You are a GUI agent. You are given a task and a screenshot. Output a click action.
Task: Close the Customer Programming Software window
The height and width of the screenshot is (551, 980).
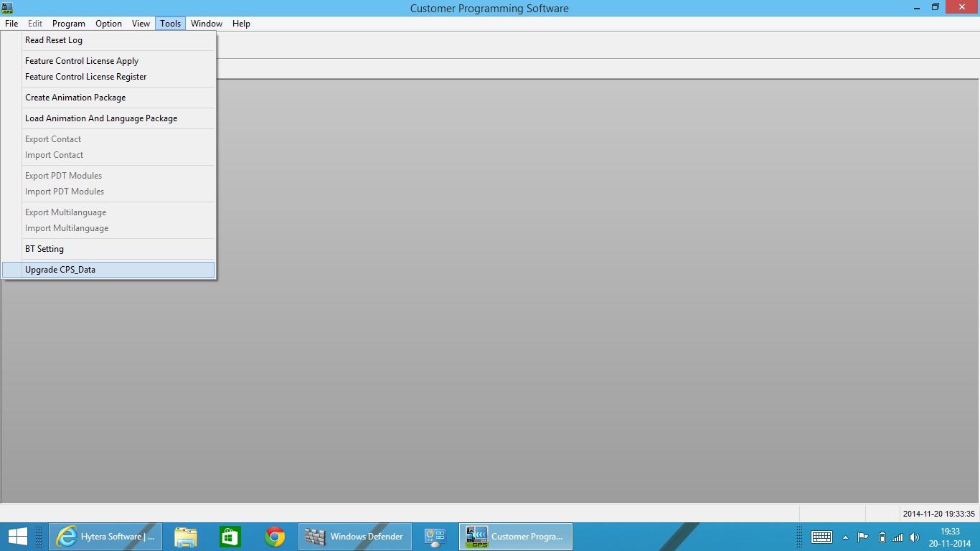[x=962, y=7]
